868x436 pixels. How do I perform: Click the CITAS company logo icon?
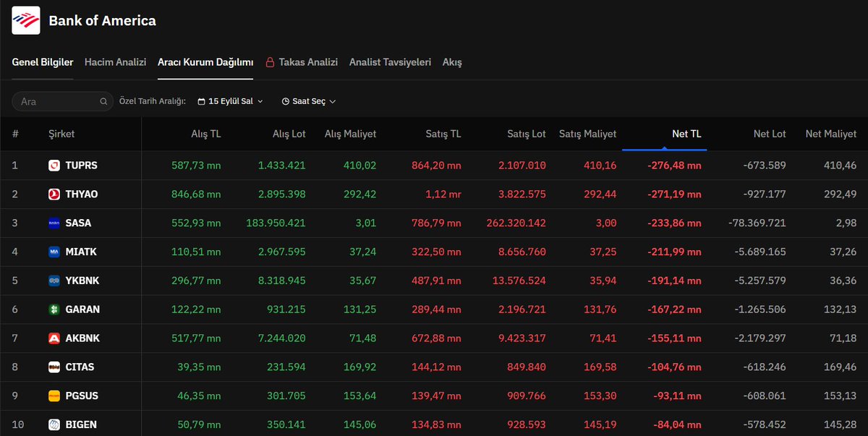point(54,367)
